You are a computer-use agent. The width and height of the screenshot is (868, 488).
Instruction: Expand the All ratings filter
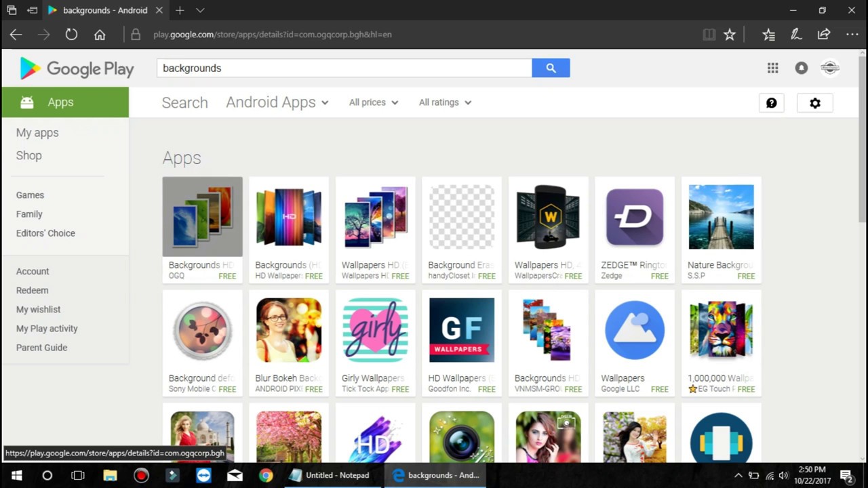(445, 102)
